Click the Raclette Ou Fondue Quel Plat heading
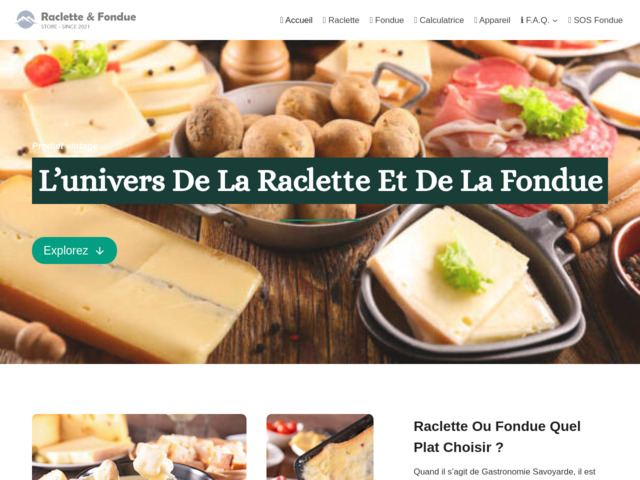 (497, 437)
